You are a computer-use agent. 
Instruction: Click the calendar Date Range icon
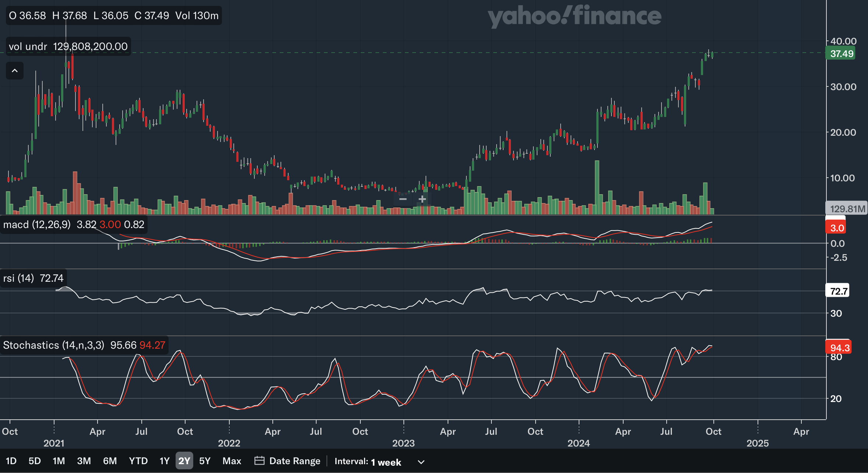click(260, 460)
